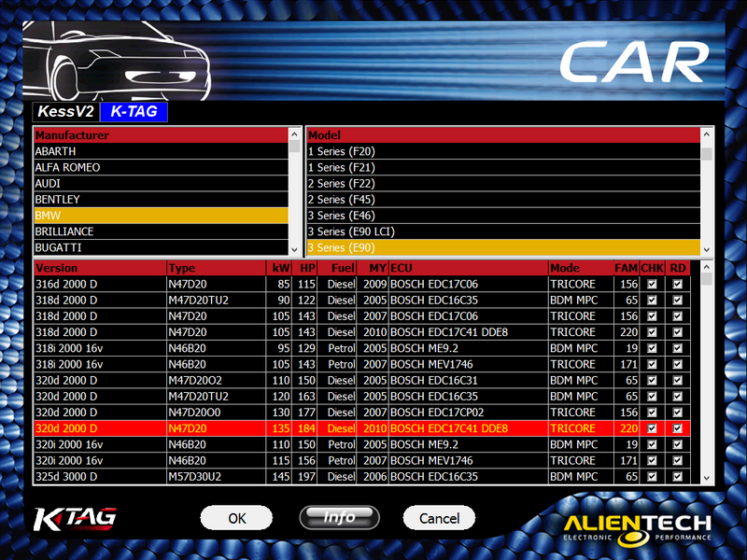
Task: Select 320d row with BOSCH EDC17CP02 ECU
Action: [x=362, y=413]
